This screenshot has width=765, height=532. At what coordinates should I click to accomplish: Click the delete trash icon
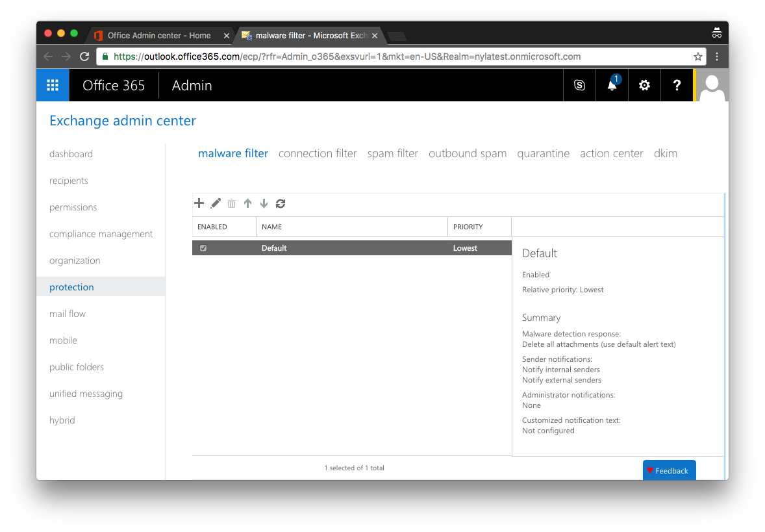(231, 203)
